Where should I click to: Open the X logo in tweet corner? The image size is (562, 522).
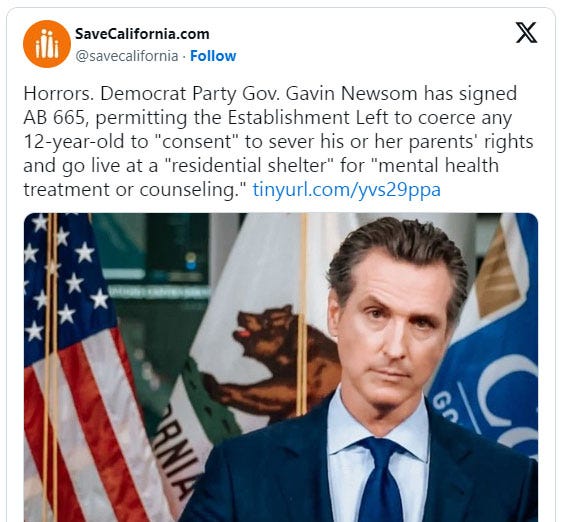click(x=526, y=33)
